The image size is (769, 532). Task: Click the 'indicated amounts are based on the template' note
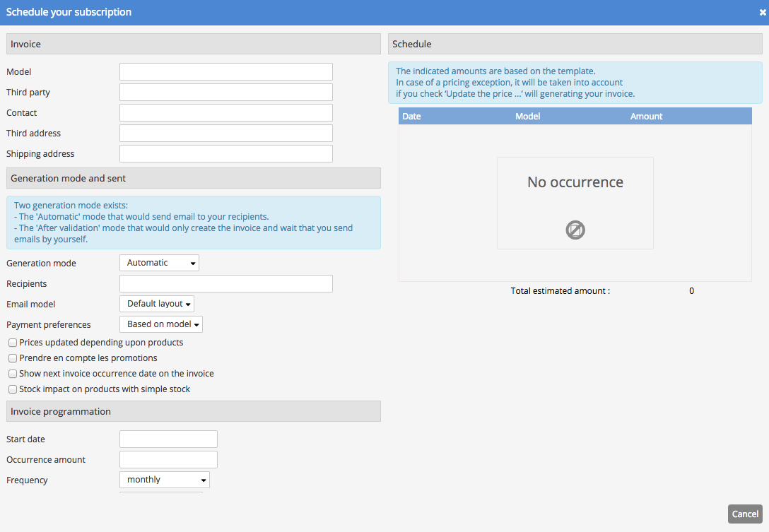(575, 83)
